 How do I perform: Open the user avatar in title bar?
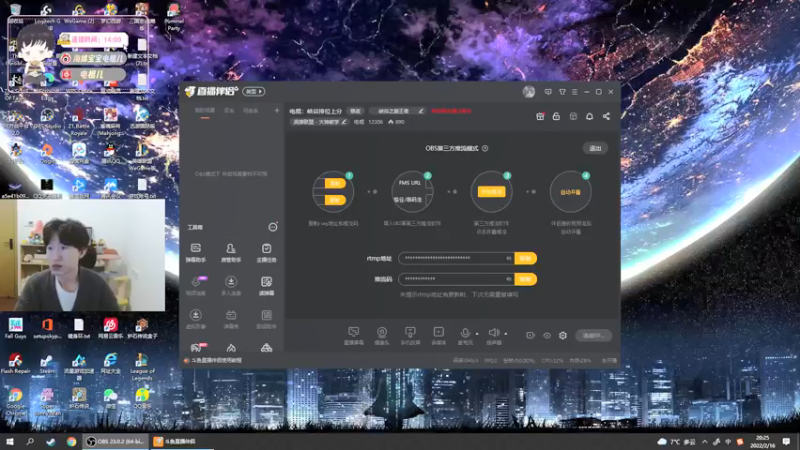tap(529, 91)
